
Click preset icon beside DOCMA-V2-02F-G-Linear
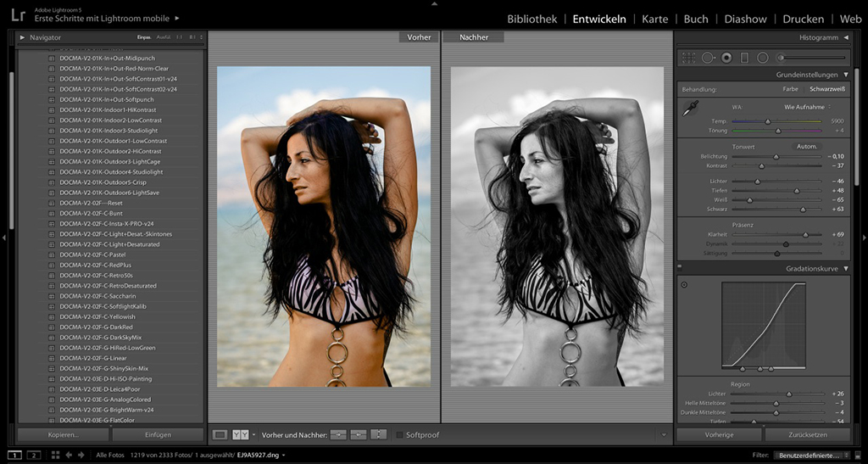[x=52, y=358]
